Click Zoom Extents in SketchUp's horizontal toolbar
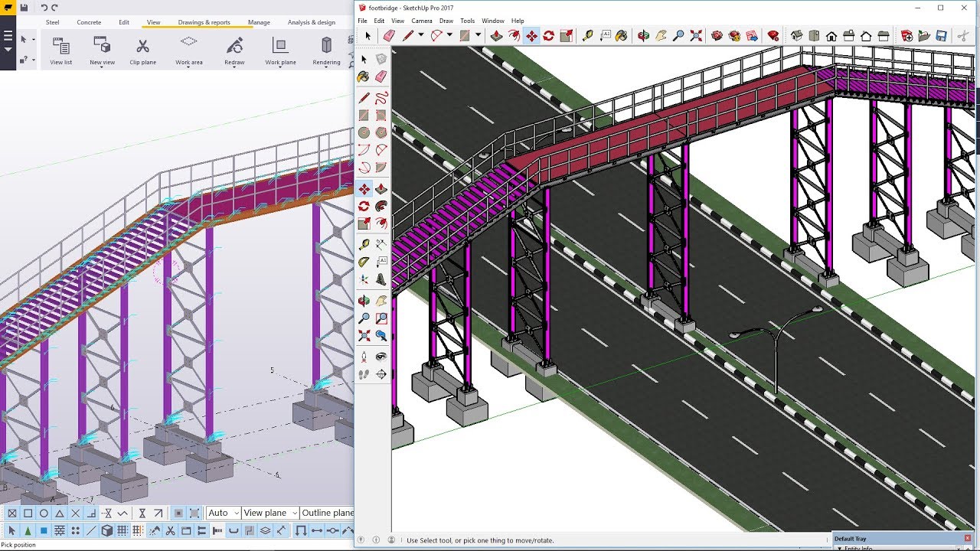 pyautogui.click(x=697, y=36)
